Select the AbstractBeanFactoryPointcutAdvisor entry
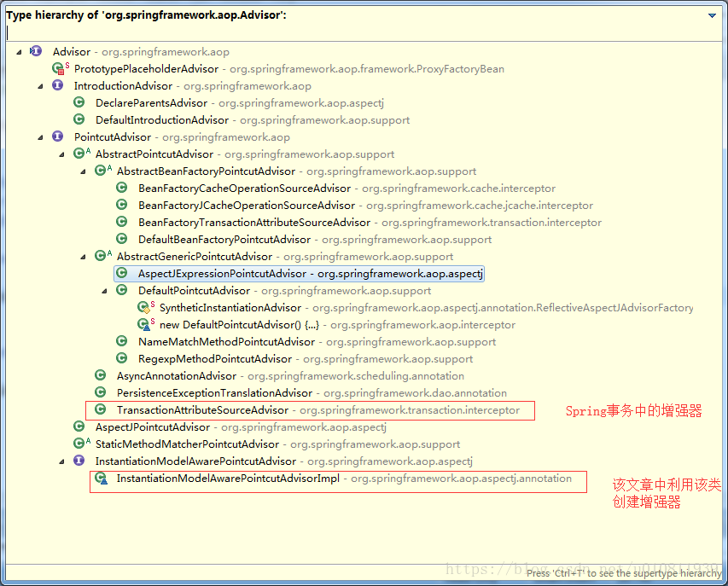728x586 pixels. [296, 171]
